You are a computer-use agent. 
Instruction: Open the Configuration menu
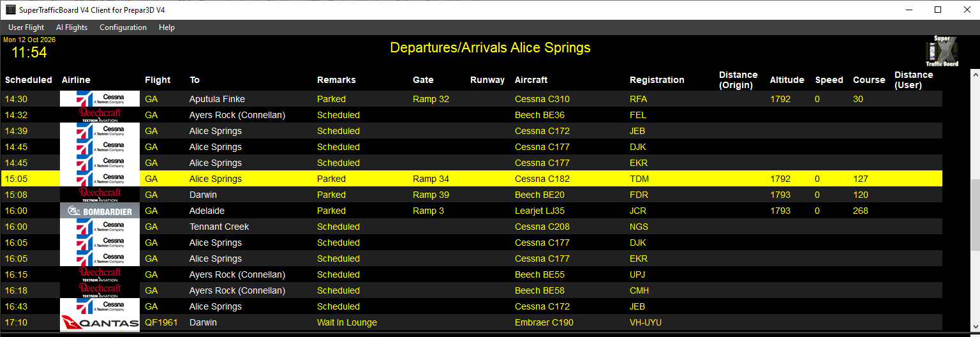pos(123,27)
